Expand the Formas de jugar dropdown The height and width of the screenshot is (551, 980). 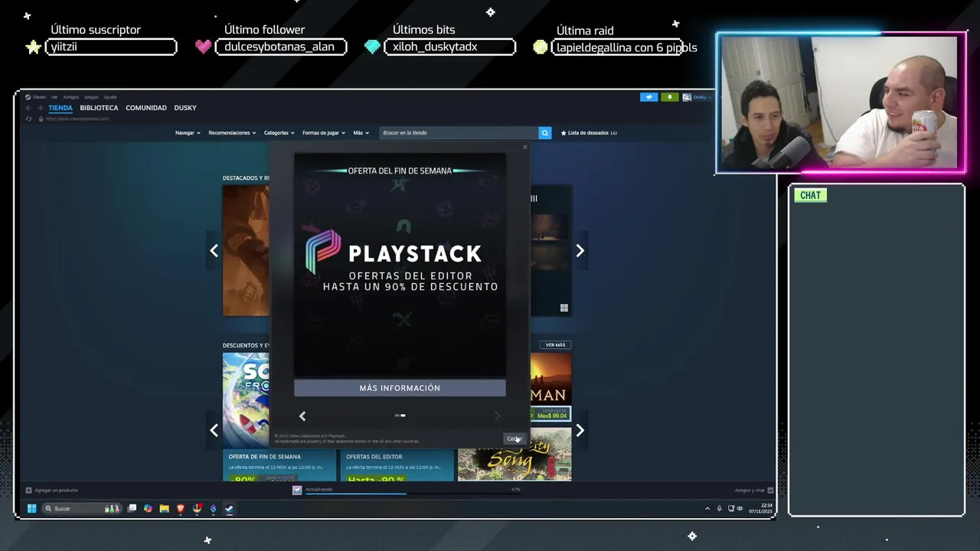tap(323, 133)
